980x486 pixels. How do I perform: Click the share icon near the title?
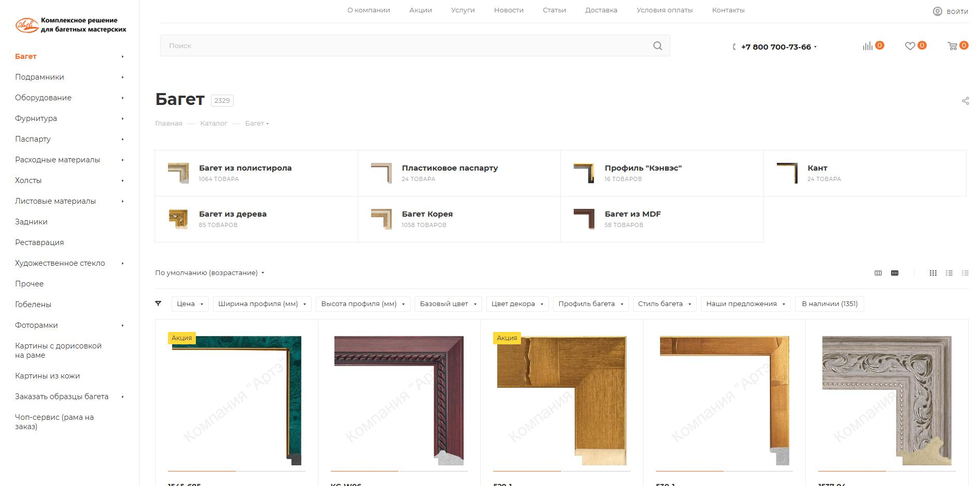[x=965, y=101]
